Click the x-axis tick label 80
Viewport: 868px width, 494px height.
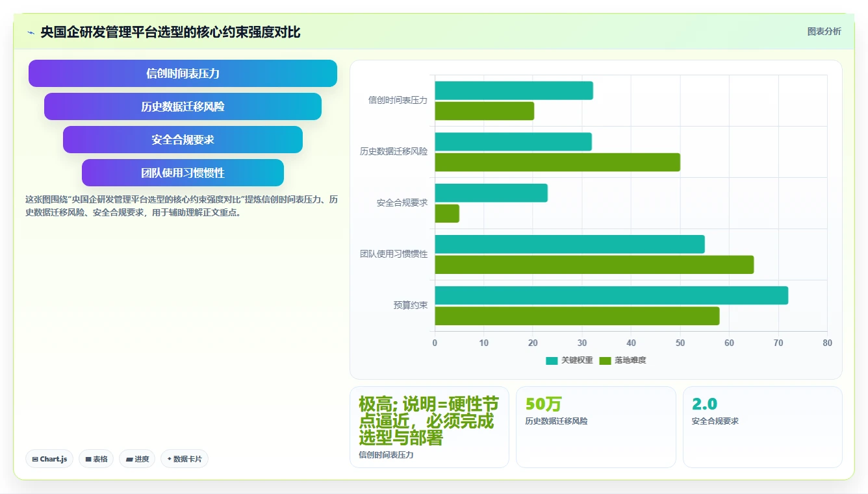pos(827,343)
